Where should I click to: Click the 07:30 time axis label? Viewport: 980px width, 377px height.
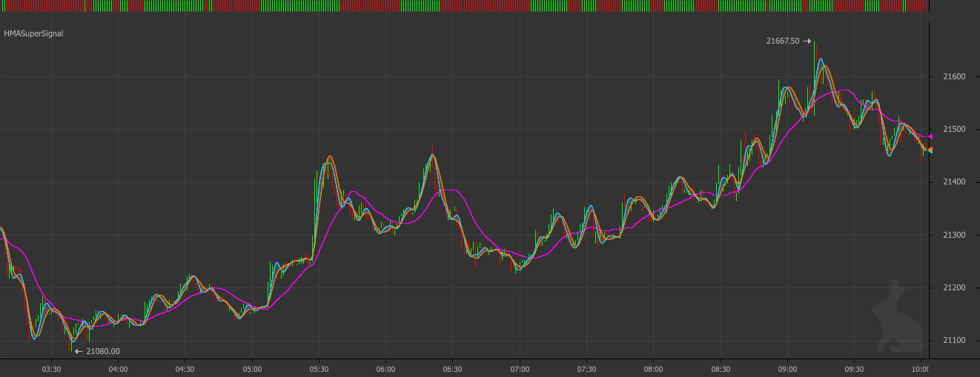point(586,369)
